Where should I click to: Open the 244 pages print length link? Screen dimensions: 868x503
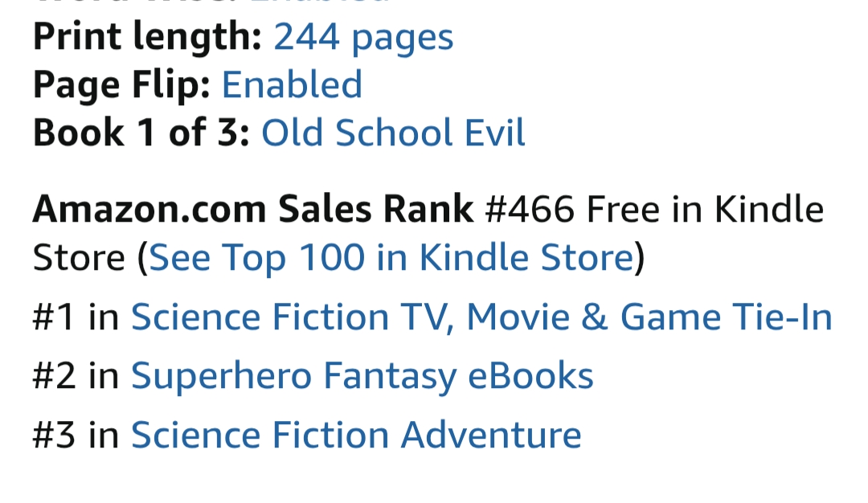click(x=363, y=37)
